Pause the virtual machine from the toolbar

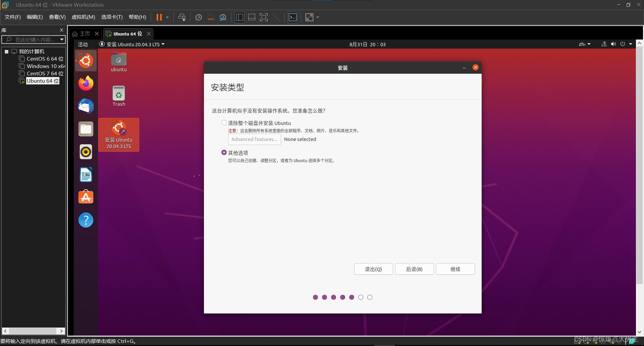tap(159, 17)
